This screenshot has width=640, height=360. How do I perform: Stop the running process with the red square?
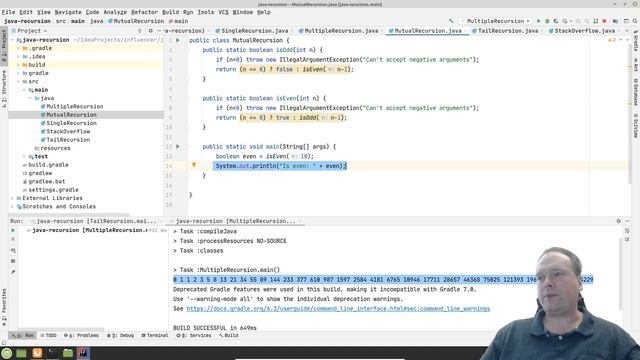(x=604, y=21)
